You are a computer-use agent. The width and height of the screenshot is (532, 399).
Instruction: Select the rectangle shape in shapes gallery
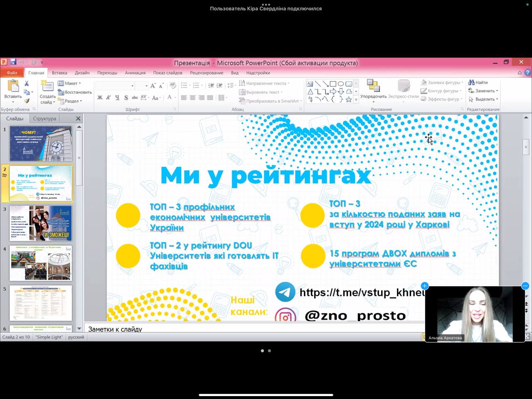point(333,84)
